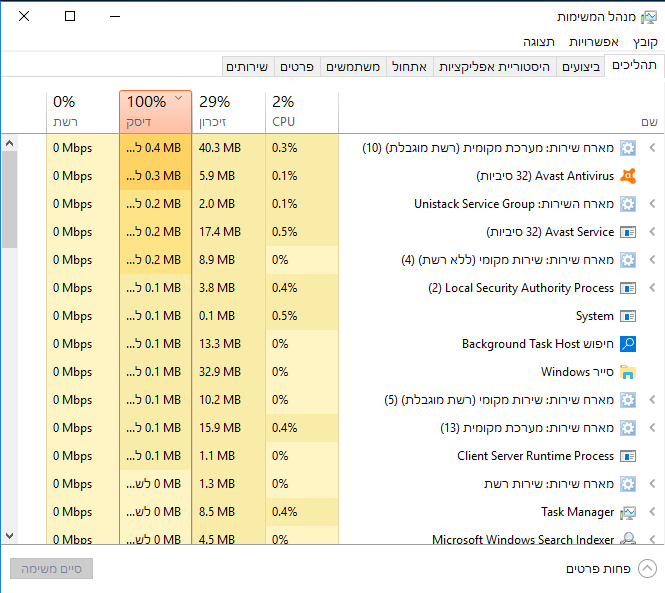Expand the Unistack Service Group row
The height and width of the screenshot is (593, 665).
(653, 204)
